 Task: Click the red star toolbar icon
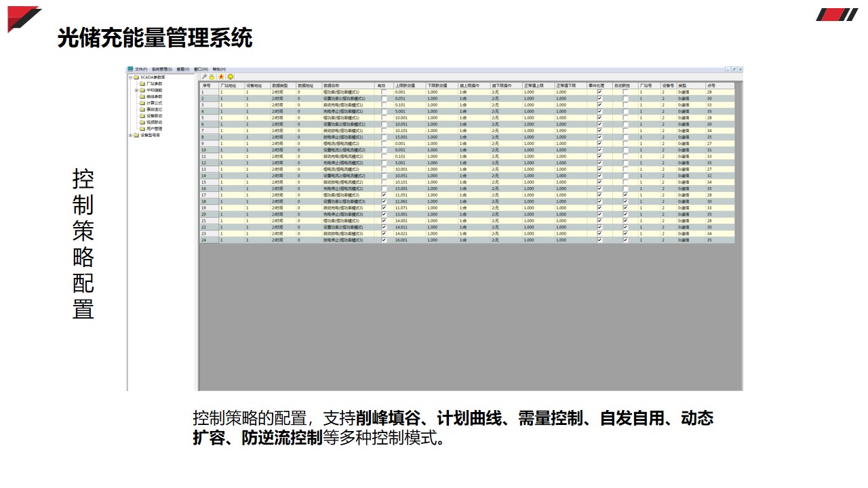221,77
